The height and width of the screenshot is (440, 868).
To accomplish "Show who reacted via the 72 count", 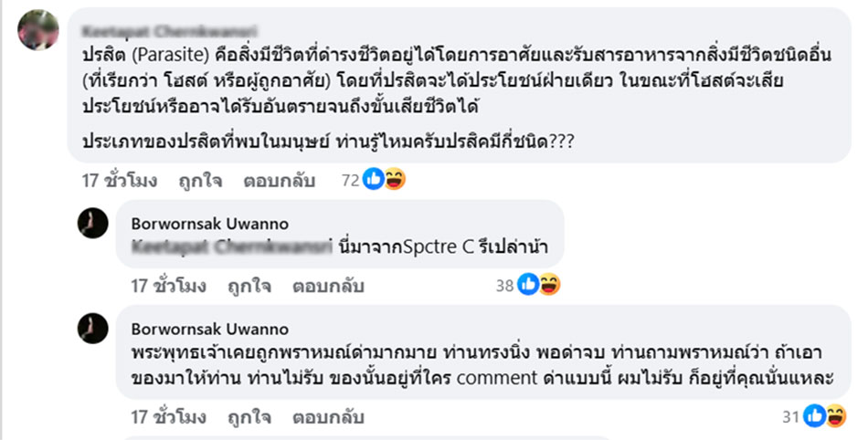I will click(x=352, y=180).
